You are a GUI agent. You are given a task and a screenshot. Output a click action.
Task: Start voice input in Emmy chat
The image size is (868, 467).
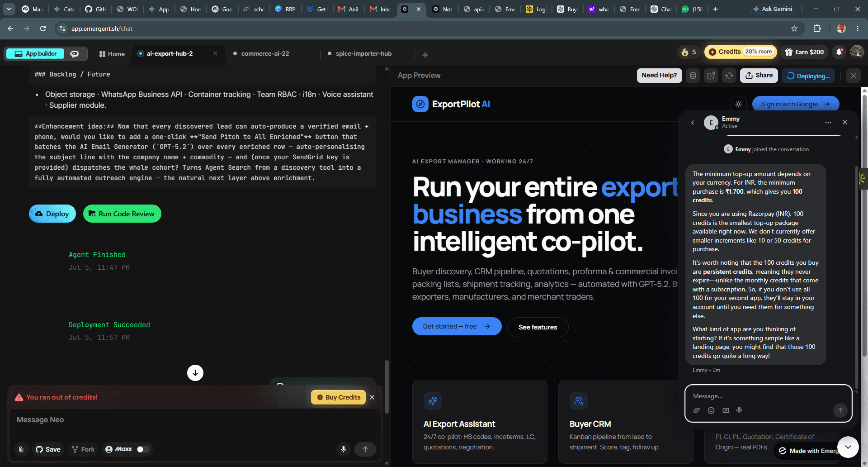point(739,410)
